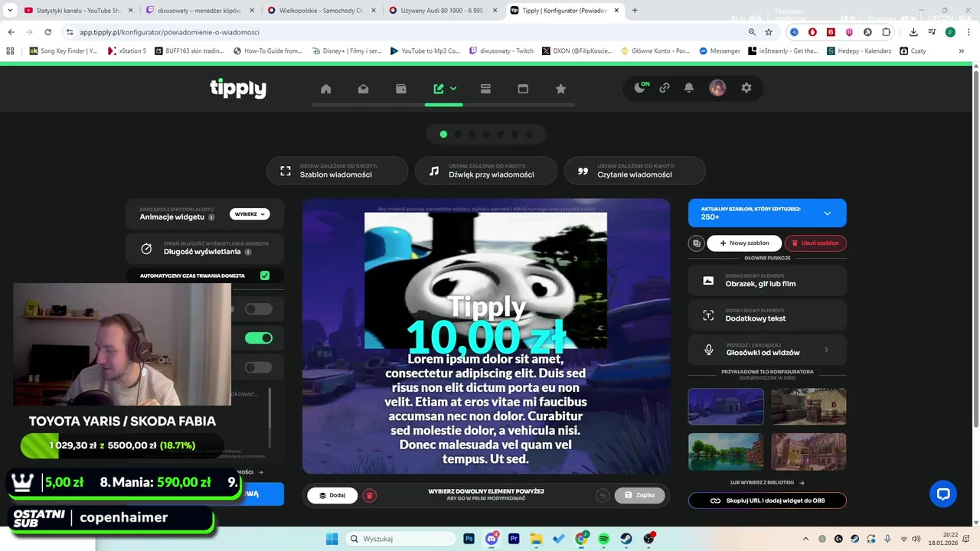Click the Nowy szablon button
980x551 pixels.
coord(744,243)
